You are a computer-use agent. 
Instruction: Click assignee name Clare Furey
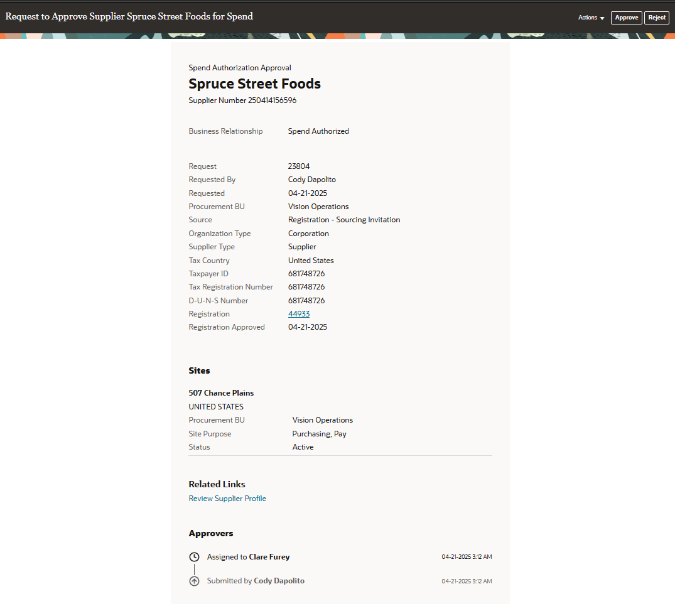pyautogui.click(x=269, y=556)
